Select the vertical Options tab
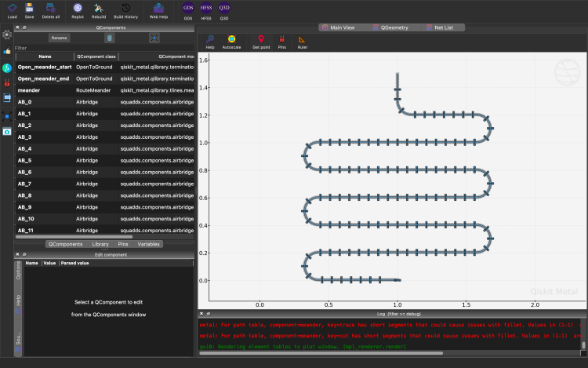The width and height of the screenshot is (588, 368). point(18,271)
